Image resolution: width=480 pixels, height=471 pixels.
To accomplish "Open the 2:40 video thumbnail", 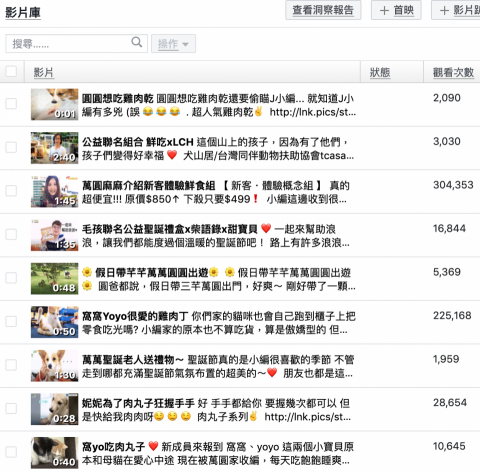I will (54, 148).
